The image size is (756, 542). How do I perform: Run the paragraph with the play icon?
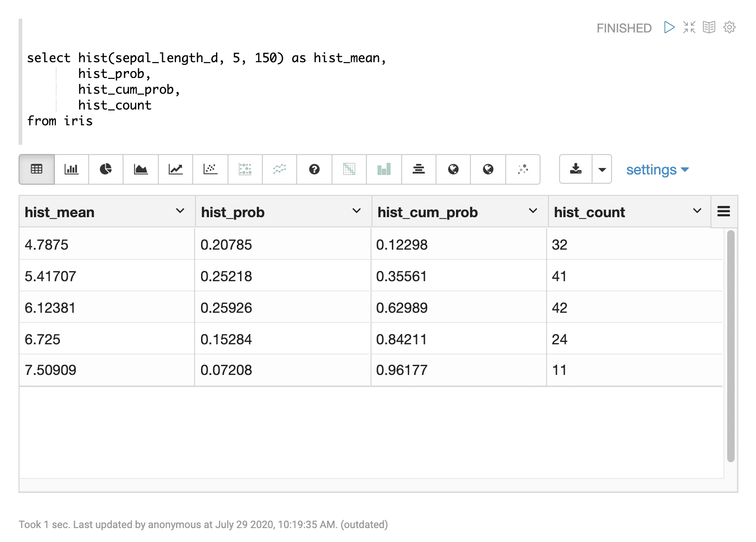[669, 27]
